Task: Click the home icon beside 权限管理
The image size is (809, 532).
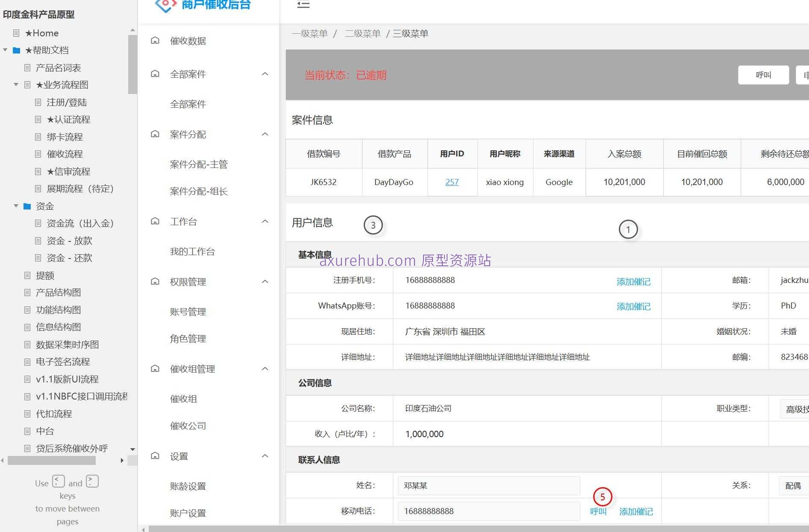Action: (155, 282)
